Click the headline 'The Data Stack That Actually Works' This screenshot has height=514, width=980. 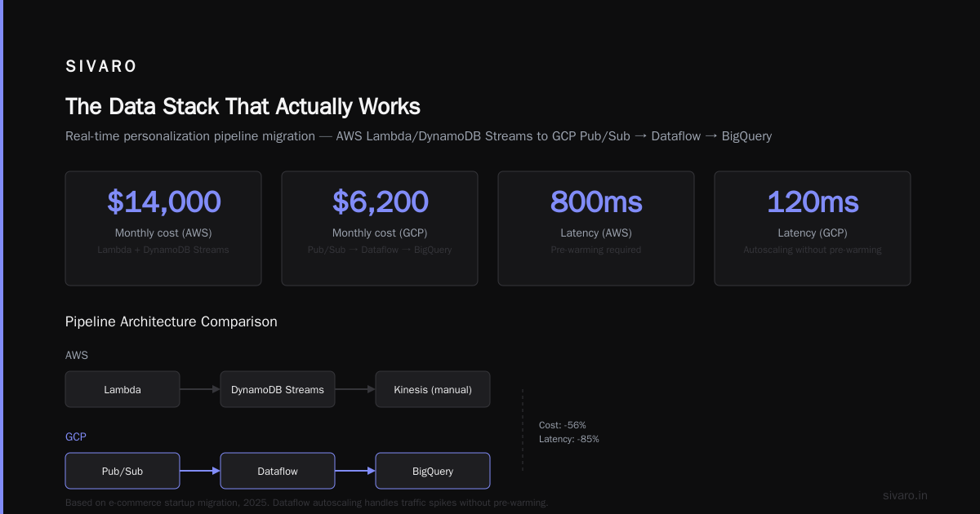tap(243, 107)
